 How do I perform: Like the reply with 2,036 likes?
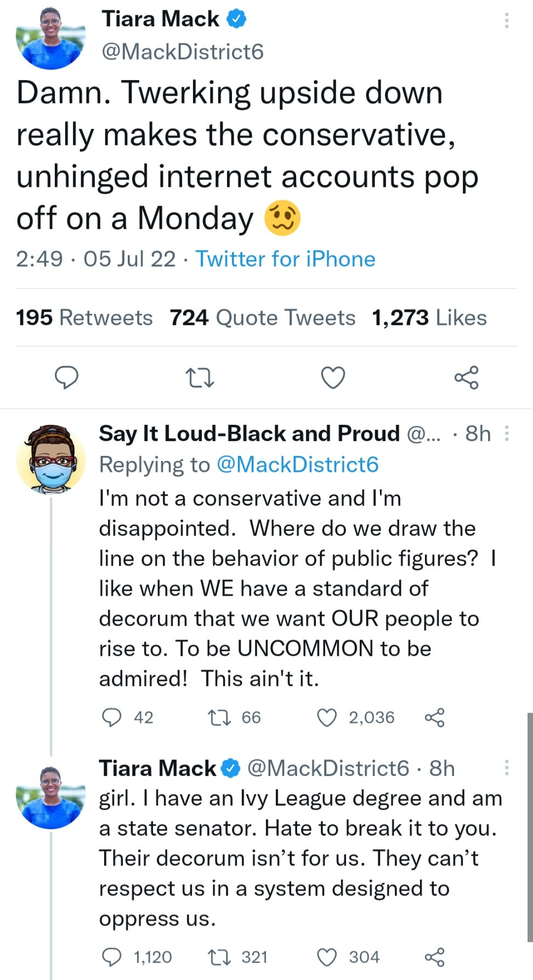pos(327,717)
